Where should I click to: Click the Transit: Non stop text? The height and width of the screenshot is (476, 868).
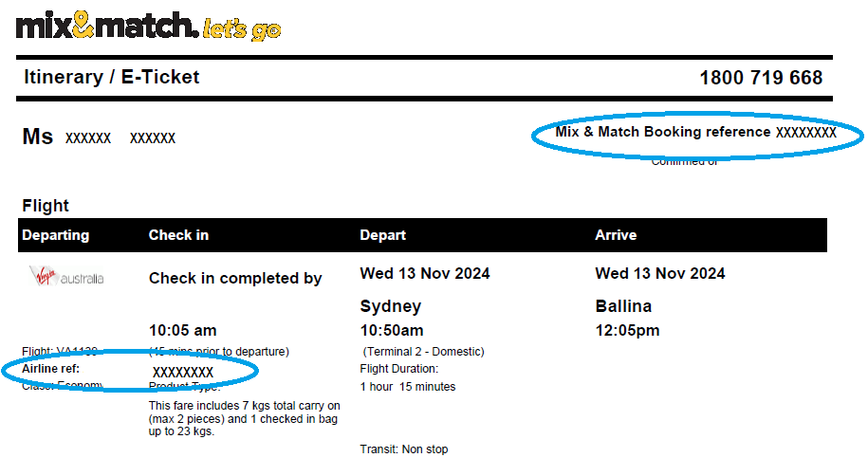[x=404, y=449]
